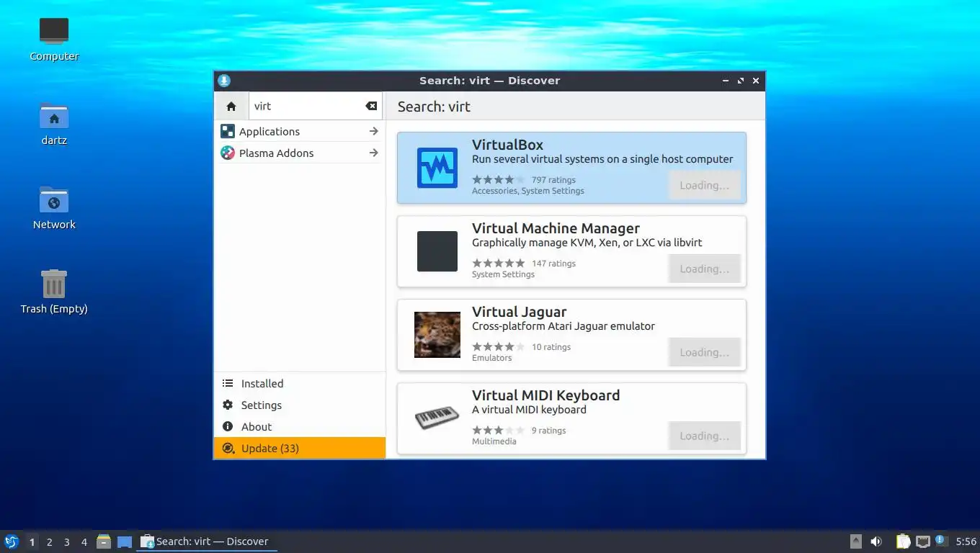
Task: Click the 'Multimedia' category label
Action: coord(494,441)
